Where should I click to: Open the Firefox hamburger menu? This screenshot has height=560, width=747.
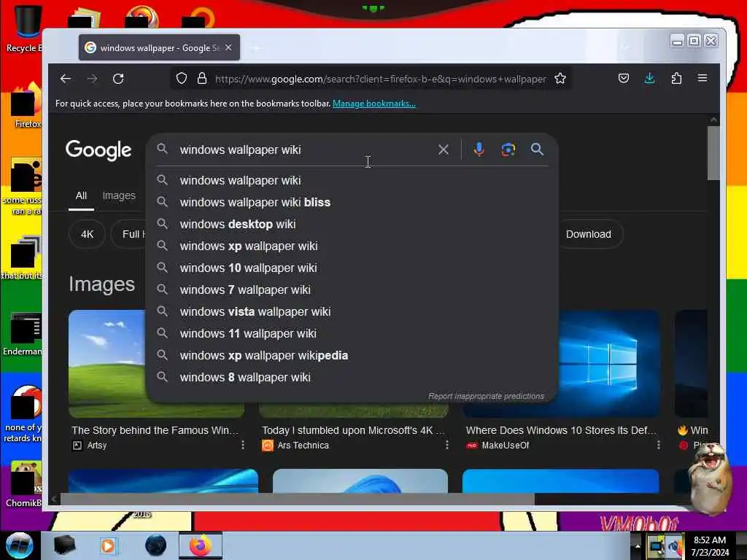[703, 78]
